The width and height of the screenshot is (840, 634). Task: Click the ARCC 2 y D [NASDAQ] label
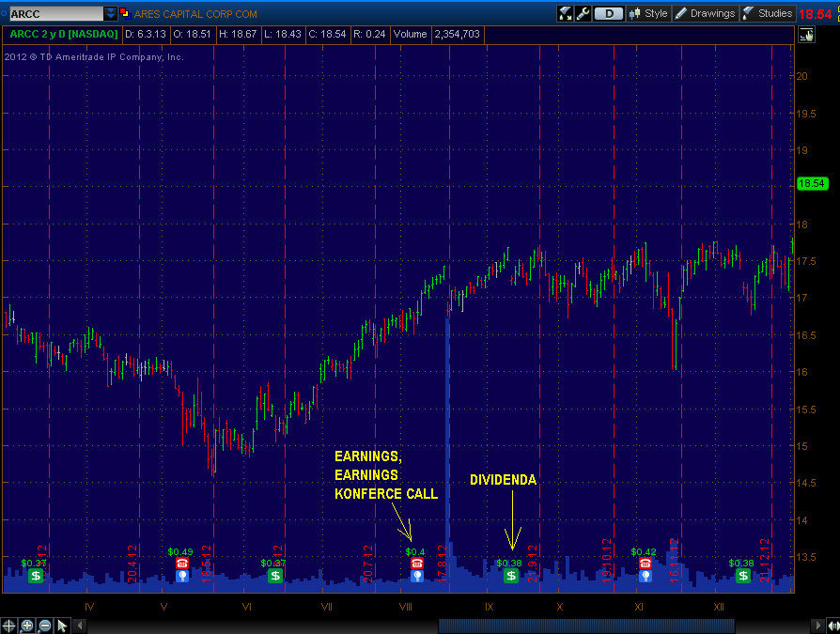(x=63, y=34)
